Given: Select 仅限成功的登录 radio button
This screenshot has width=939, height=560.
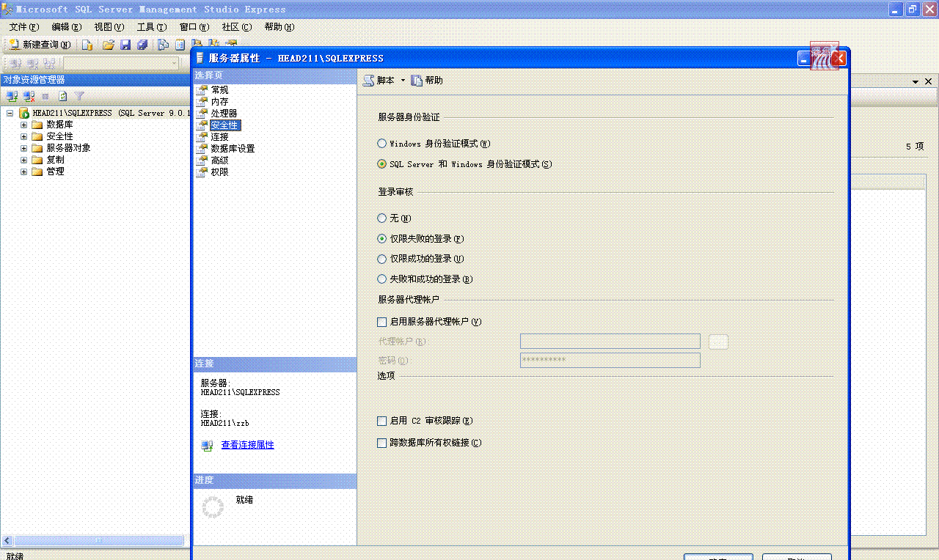Looking at the screenshot, I should pyautogui.click(x=381, y=259).
